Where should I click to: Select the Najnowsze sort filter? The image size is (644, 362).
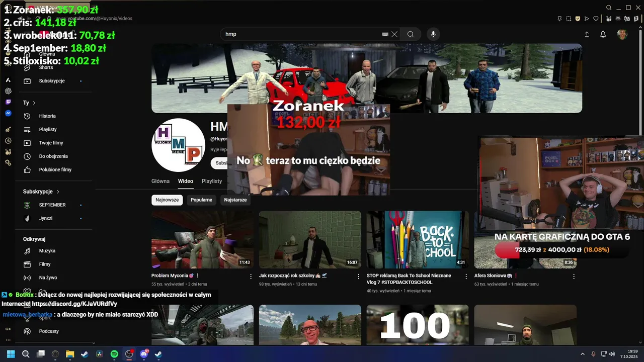point(167,200)
